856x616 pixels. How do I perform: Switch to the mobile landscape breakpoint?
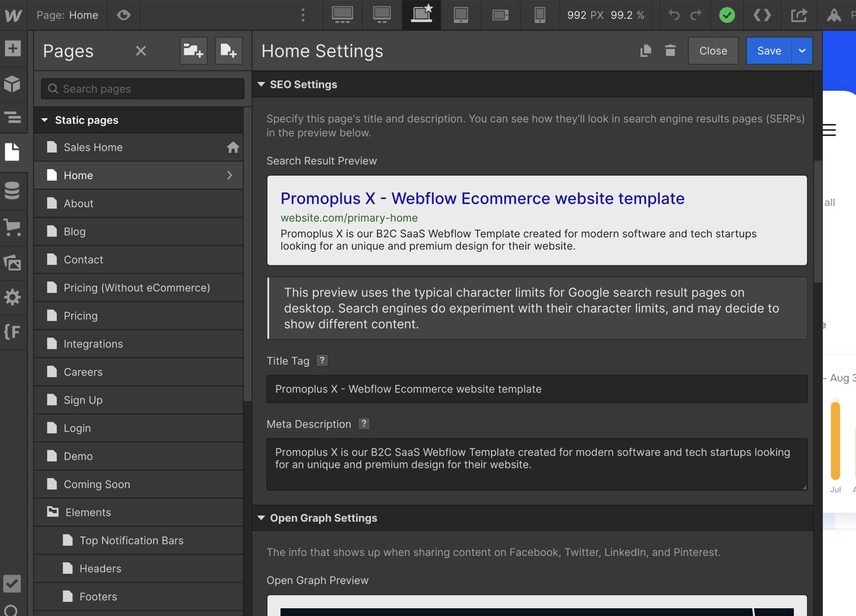tap(500, 15)
